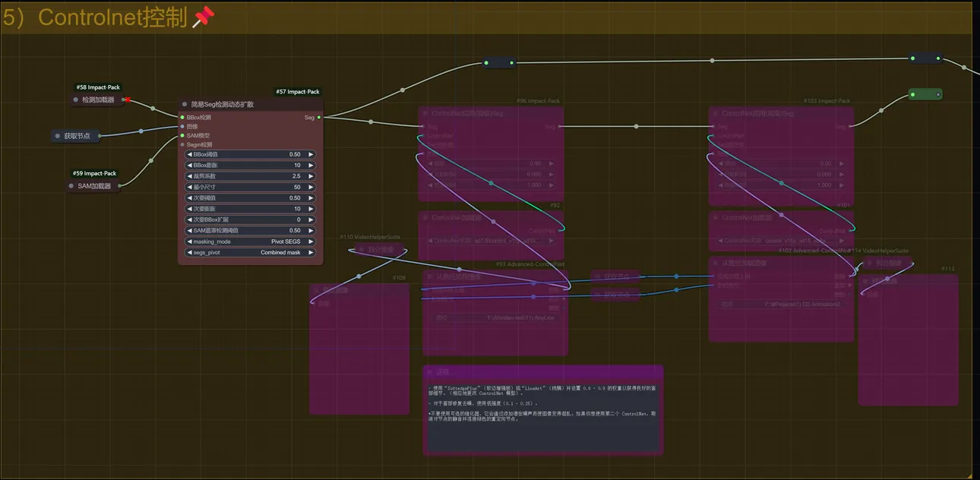Click the 0 value of 次要BBox扩展
Screen dimensions: 980x480
pyautogui.click(x=299, y=219)
